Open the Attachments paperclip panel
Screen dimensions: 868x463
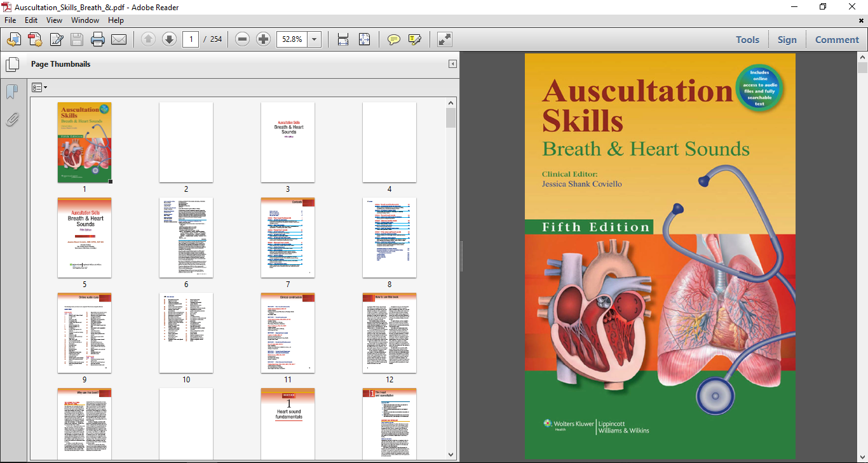click(x=11, y=119)
